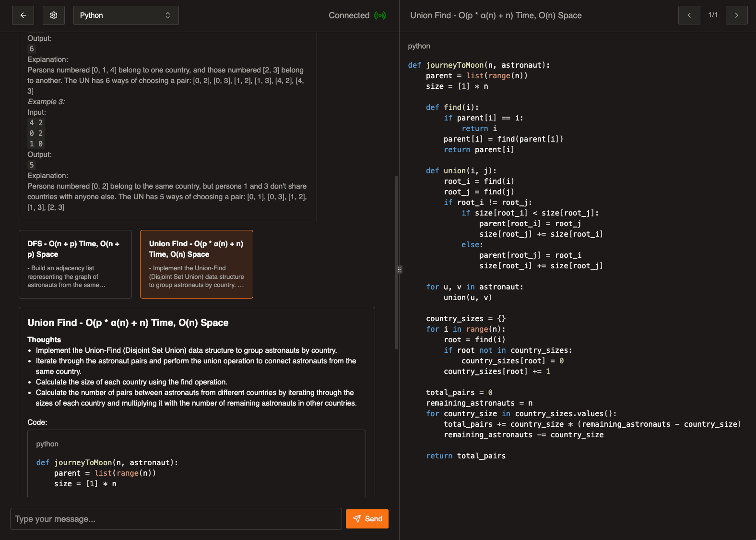Click the 1/1 page indicator
Image resolution: width=756 pixels, height=540 pixels.
[x=713, y=15]
